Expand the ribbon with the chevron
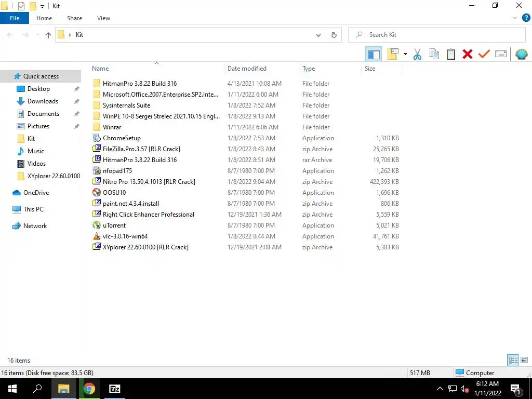 (x=515, y=18)
